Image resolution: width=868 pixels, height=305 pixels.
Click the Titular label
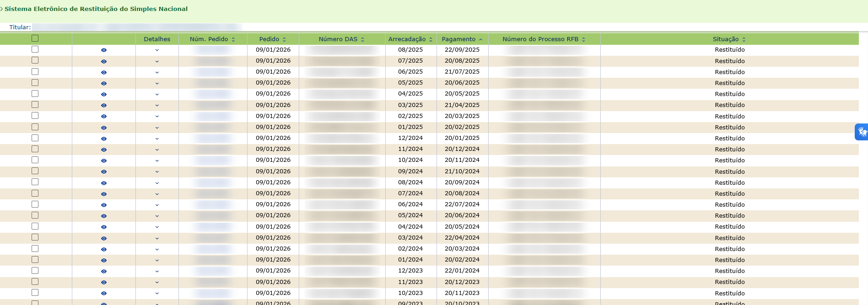20,27
